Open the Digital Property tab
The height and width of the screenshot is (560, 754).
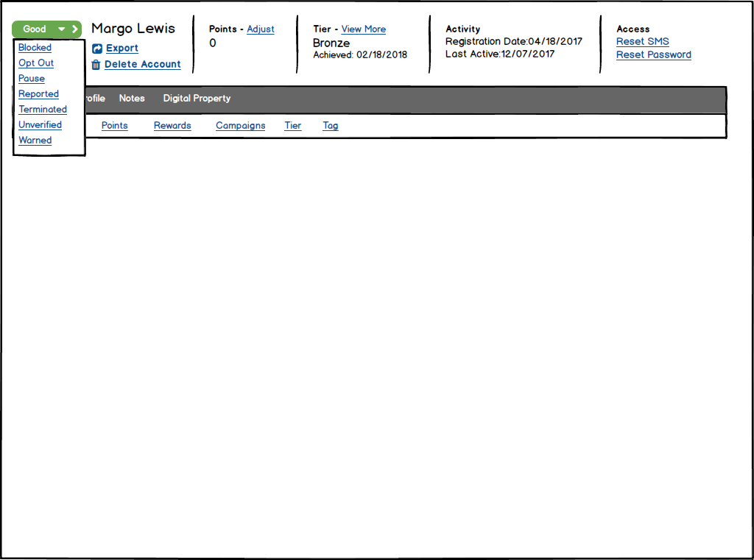pyautogui.click(x=197, y=98)
